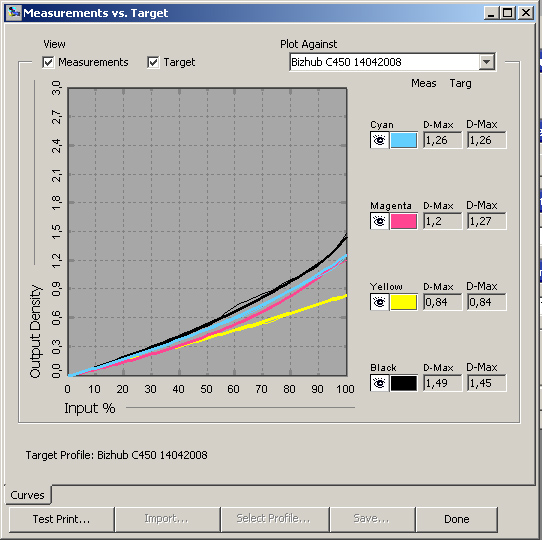The height and width of the screenshot is (540, 542).
Task: Click the 100 label on the input axis
Action: point(345,389)
